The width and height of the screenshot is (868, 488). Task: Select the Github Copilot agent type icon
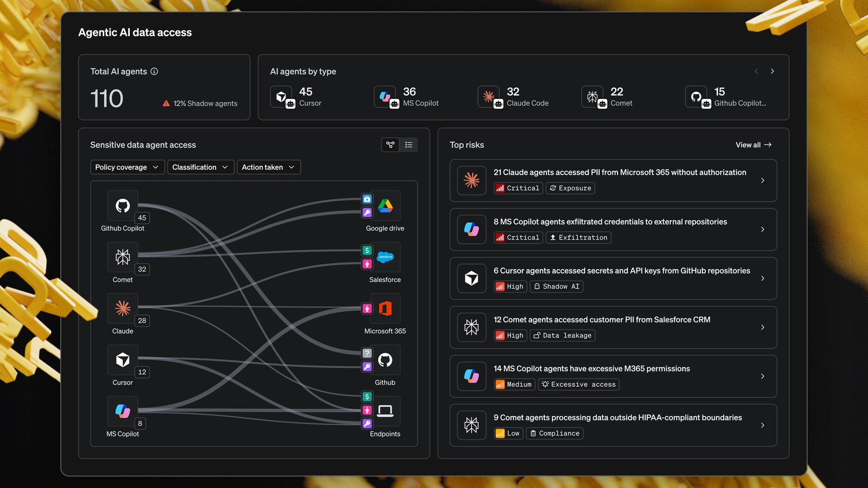[696, 96]
